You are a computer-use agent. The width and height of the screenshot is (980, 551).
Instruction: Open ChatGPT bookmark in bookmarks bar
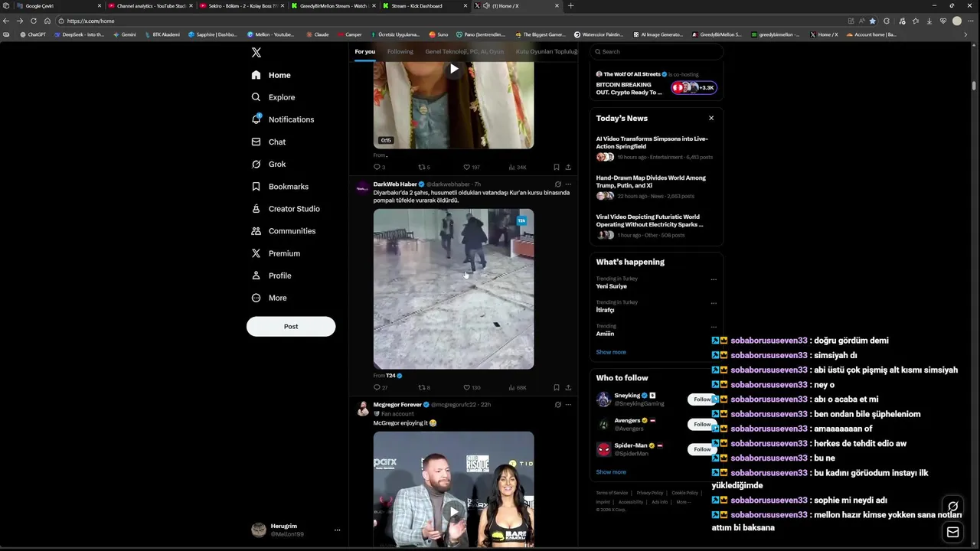(33, 34)
